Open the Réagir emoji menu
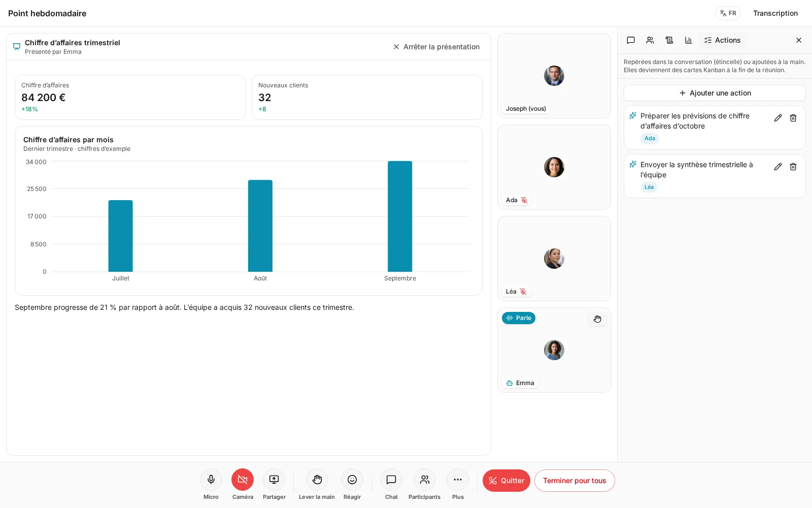 352,480
